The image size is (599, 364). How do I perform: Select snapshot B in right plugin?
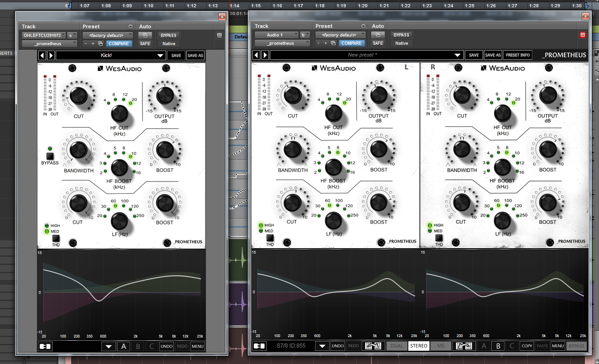[x=499, y=346]
